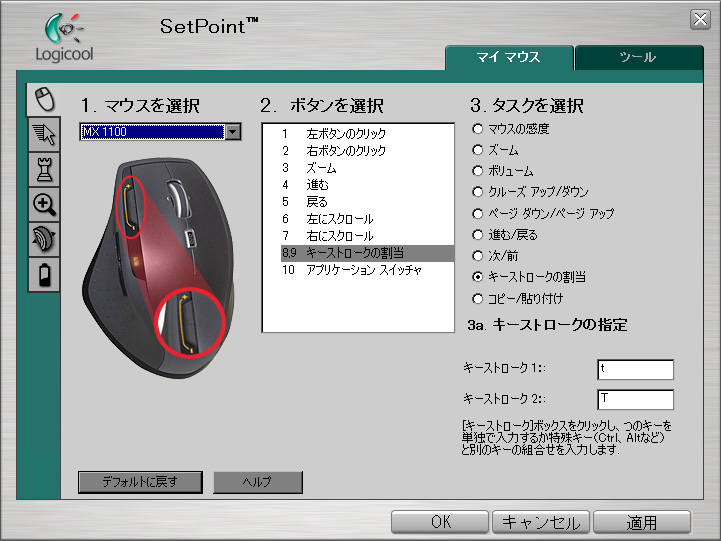
Task: Select キーストロークの割当 radio button
Action: (x=478, y=277)
